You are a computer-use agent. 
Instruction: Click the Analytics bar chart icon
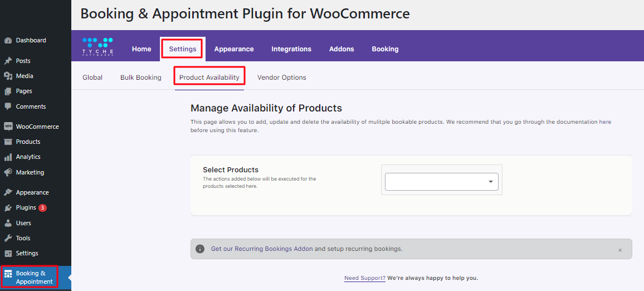tap(8, 157)
